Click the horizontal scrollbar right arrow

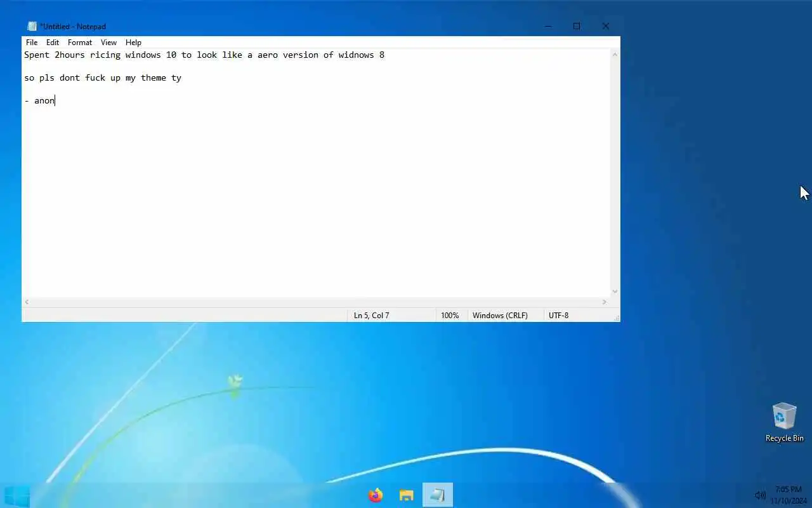click(x=605, y=302)
